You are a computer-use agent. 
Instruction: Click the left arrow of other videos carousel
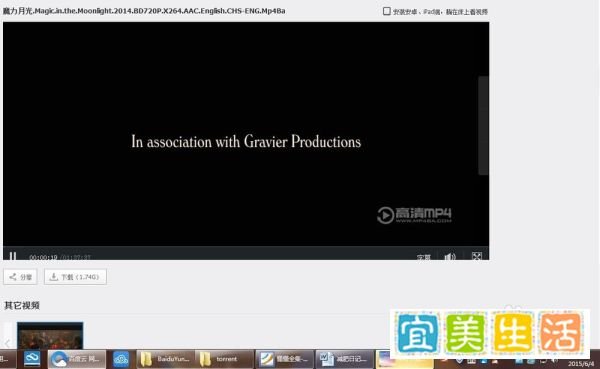pos(7,342)
